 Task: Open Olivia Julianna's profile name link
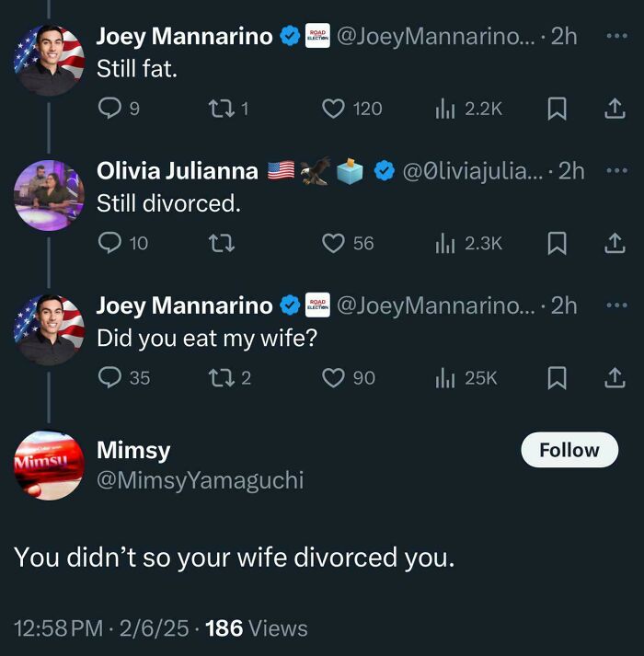point(177,170)
